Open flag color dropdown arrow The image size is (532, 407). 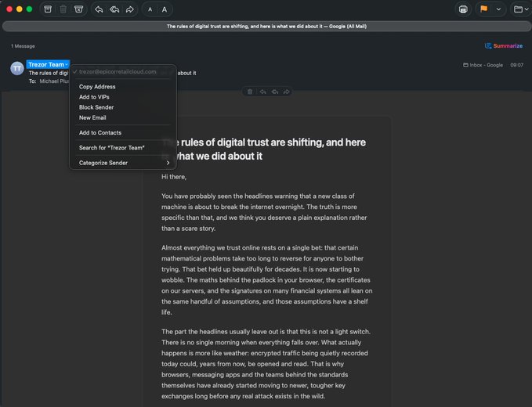pos(498,9)
